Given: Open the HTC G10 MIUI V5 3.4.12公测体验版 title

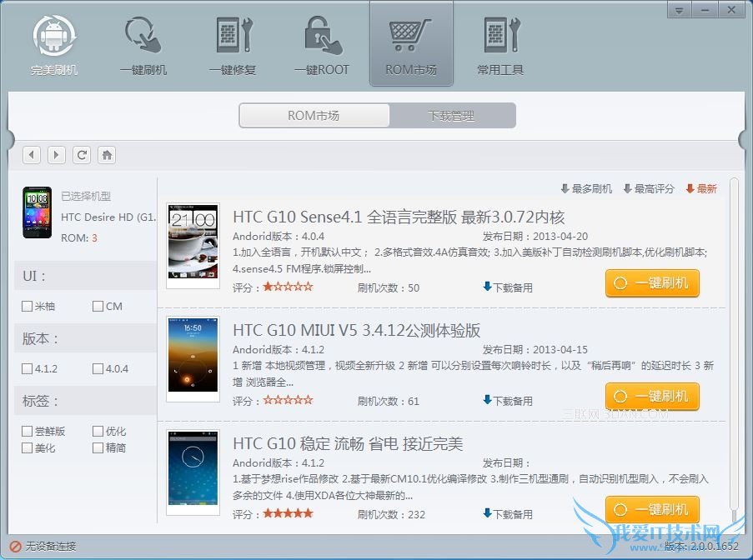Looking at the screenshot, I should click(356, 330).
